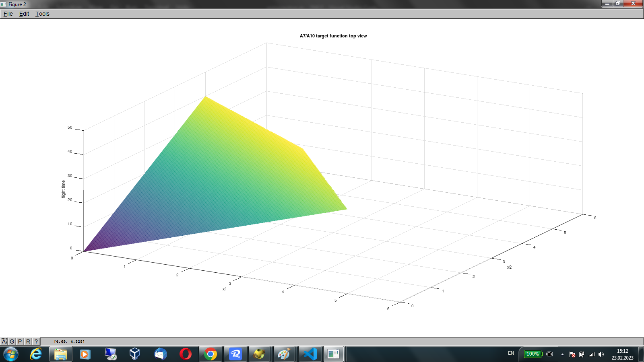Select the Octave figure window taskbar button

334,354
